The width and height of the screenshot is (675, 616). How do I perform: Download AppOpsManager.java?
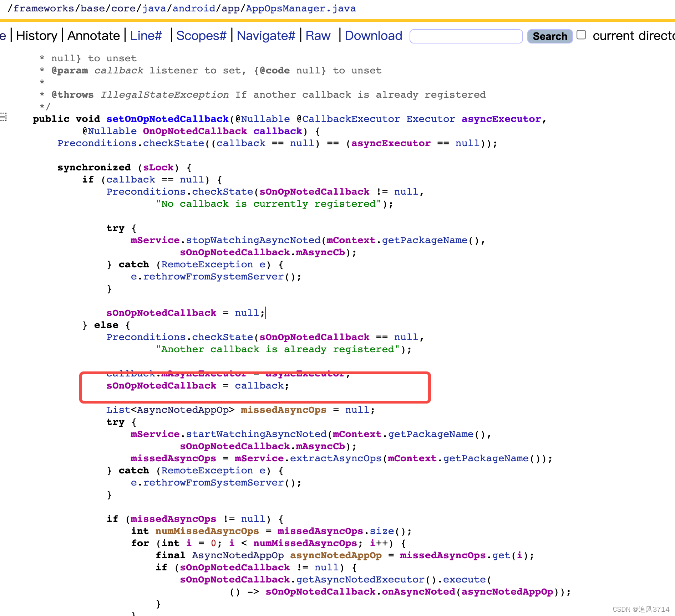(373, 35)
